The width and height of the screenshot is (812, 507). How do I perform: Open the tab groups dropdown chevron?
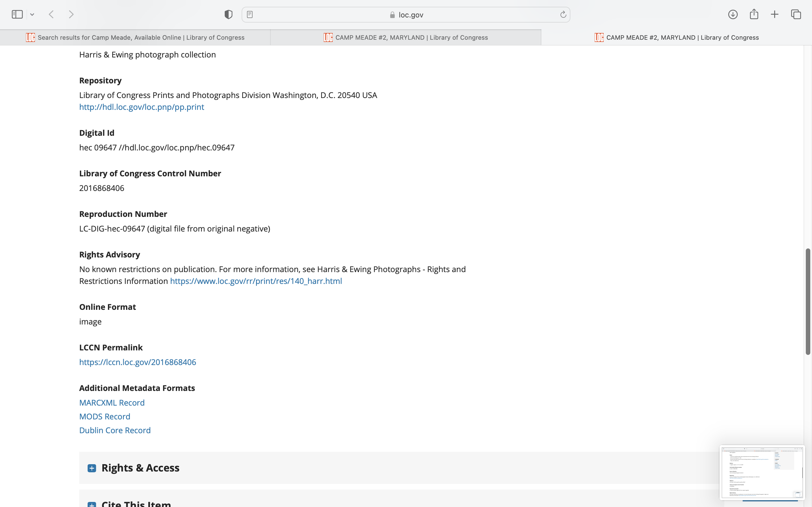[x=32, y=14]
